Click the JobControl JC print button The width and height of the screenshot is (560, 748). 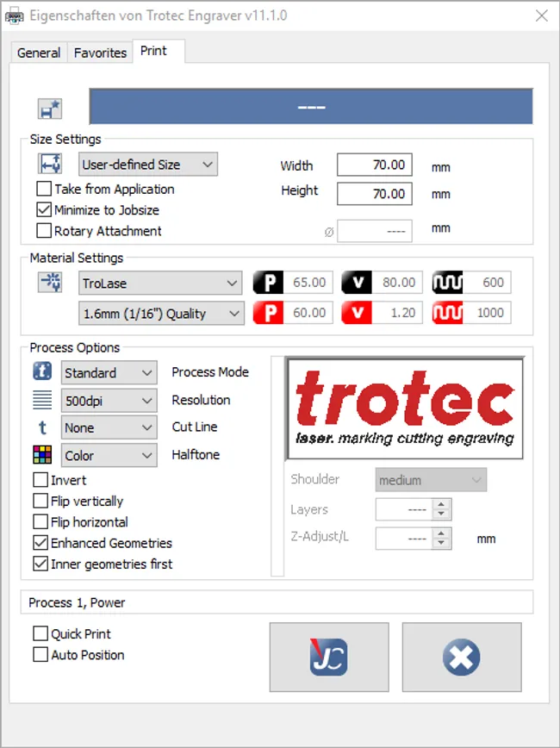coord(329,657)
